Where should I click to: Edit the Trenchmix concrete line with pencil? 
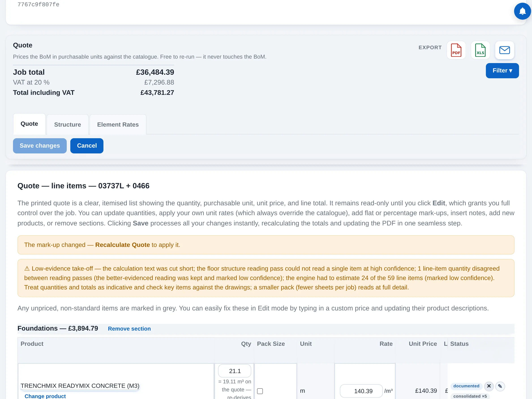[500, 386]
